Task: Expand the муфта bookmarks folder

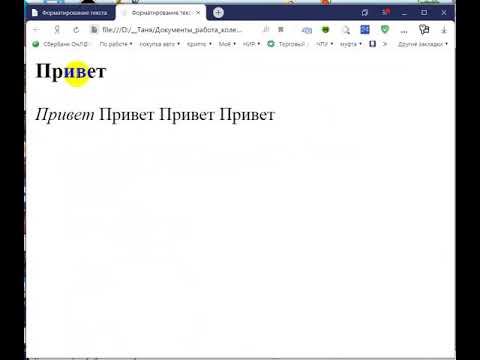Action: 351,44
